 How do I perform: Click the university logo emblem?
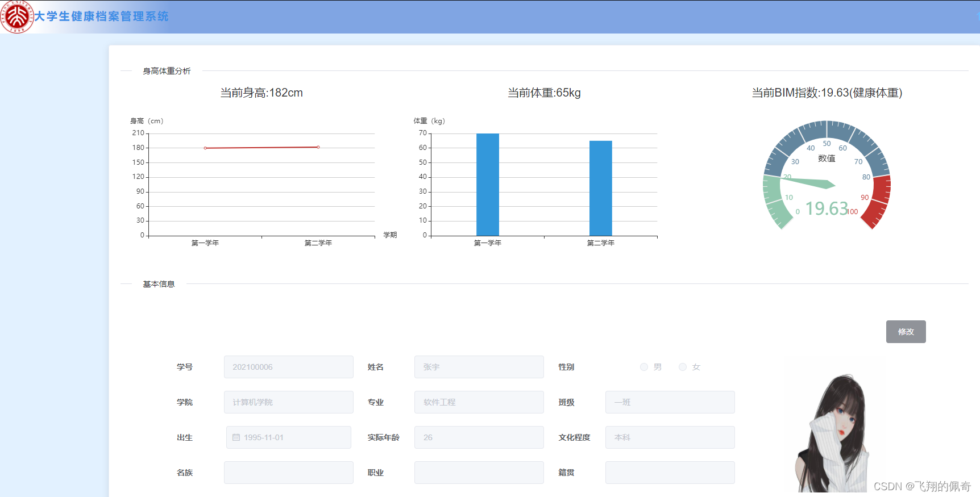coord(17,16)
